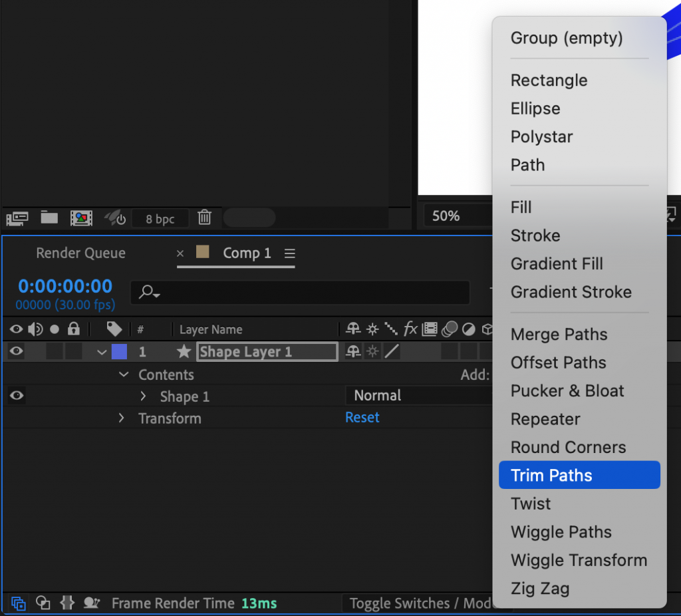
Task: Click the fx switches column icon
Action: (410, 329)
